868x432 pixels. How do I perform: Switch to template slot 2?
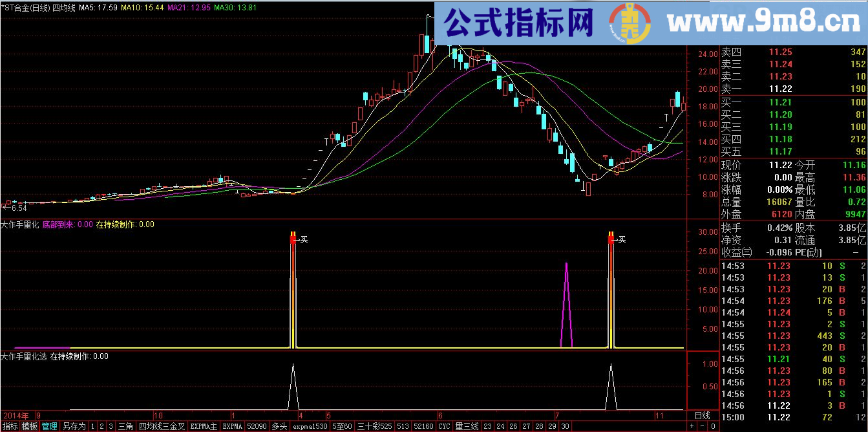[102, 427]
